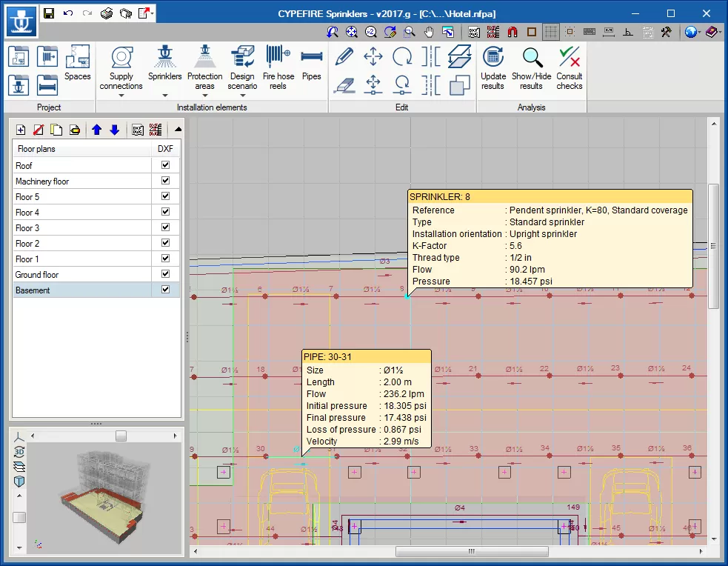Switch to the Floor 3 plan
The height and width of the screenshot is (566, 728).
83,228
